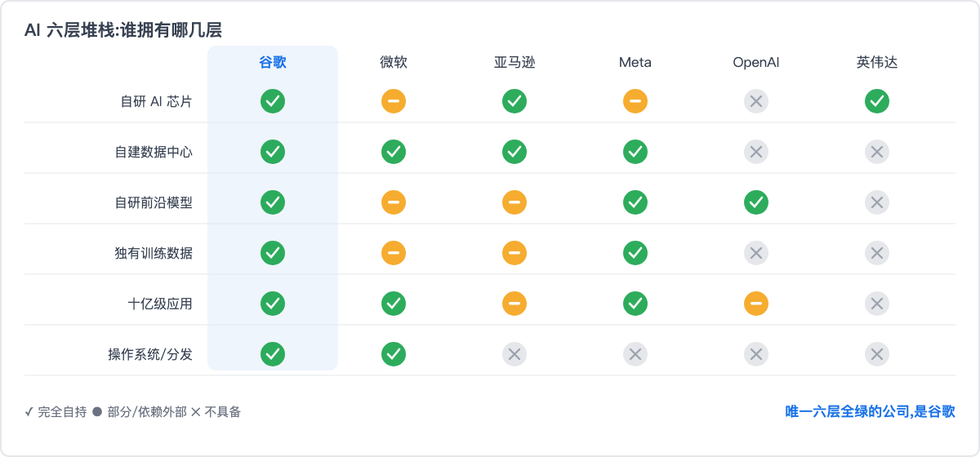Select the 亚马逊 column header

514,62
